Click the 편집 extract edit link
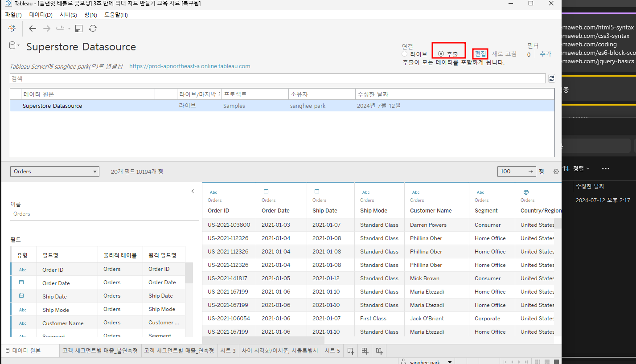Screen dimensions: 636x364 click(x=480, y=54)
